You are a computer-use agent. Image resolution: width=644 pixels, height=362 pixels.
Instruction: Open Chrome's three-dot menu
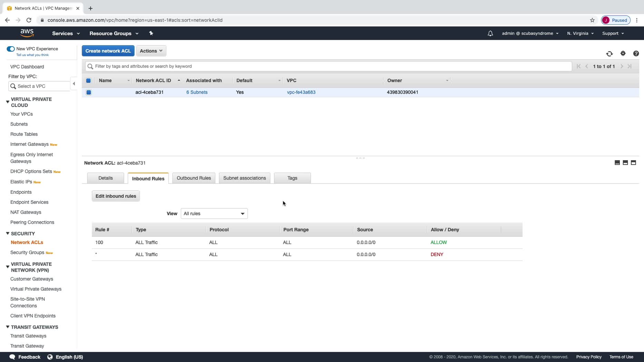tap(637, 20)
